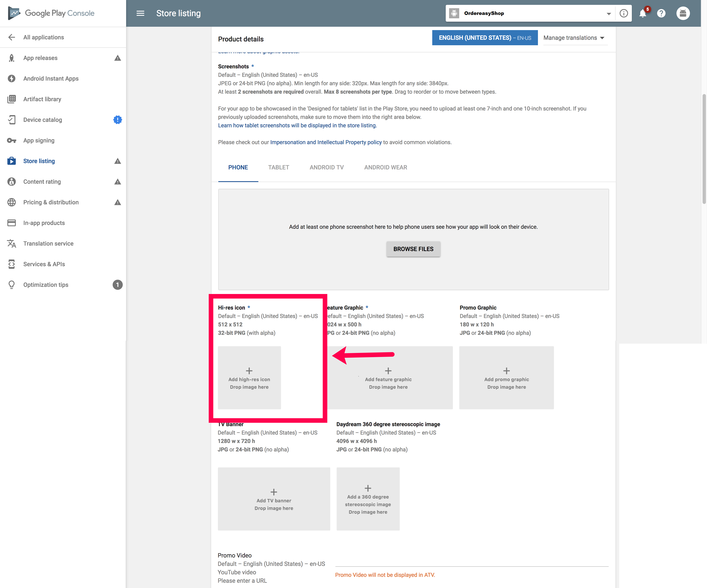Open the Manage translations dropdown
Image resolution: width=707 pixels, height=588 pixels.
574,38
